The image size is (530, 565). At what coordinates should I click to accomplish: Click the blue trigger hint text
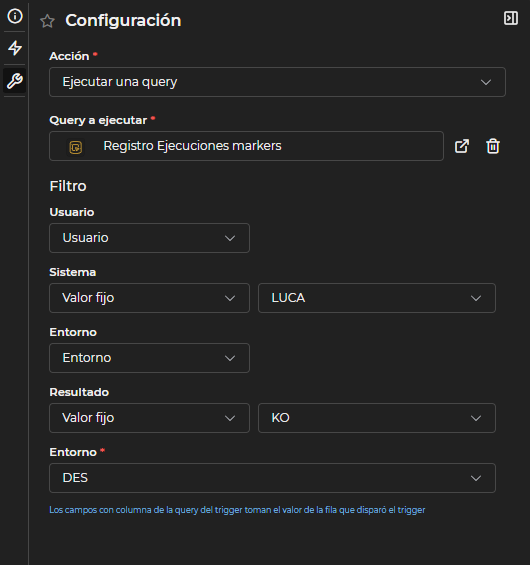[237, 510]
